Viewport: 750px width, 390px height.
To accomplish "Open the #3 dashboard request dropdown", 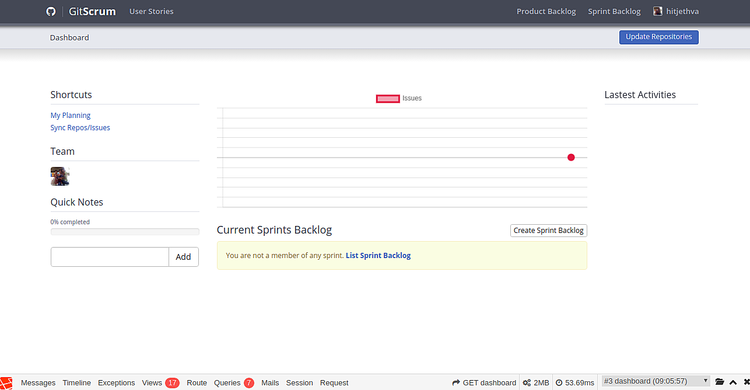I will (x=655, y=381).
